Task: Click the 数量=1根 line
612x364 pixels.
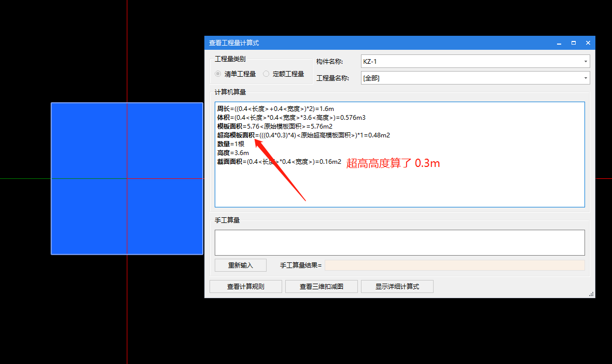Action: [231, 144]
